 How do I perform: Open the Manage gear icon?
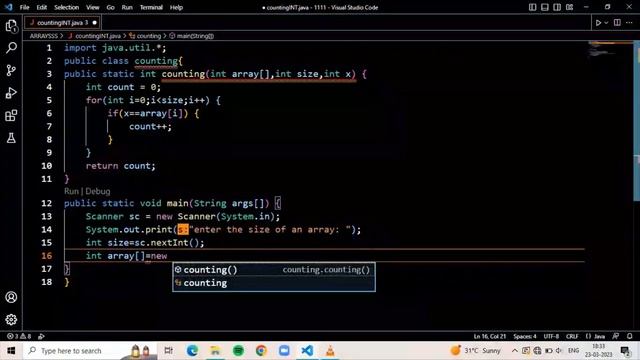[x=11, y=319]
